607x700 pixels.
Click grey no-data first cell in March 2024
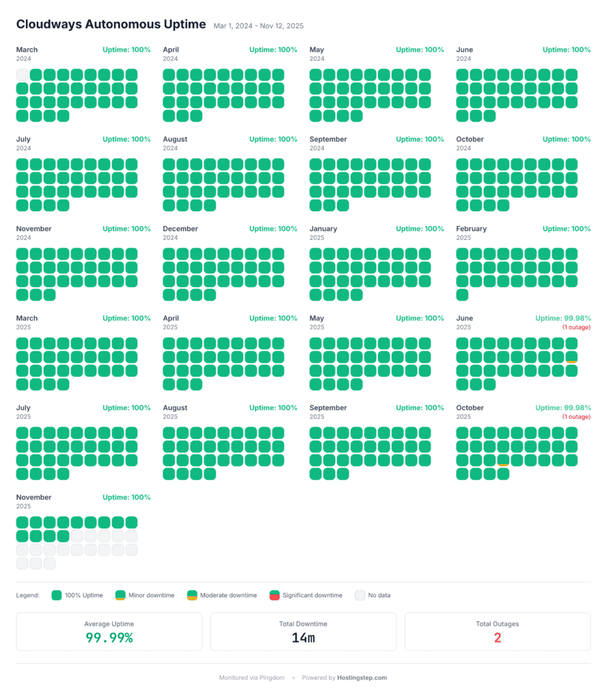(23, 75)
